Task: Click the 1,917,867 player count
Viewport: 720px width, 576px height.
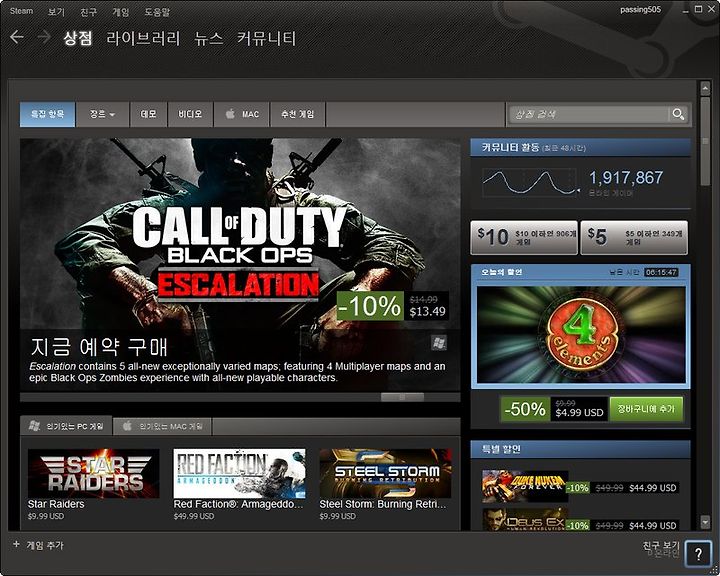Action: click(626, 178)
